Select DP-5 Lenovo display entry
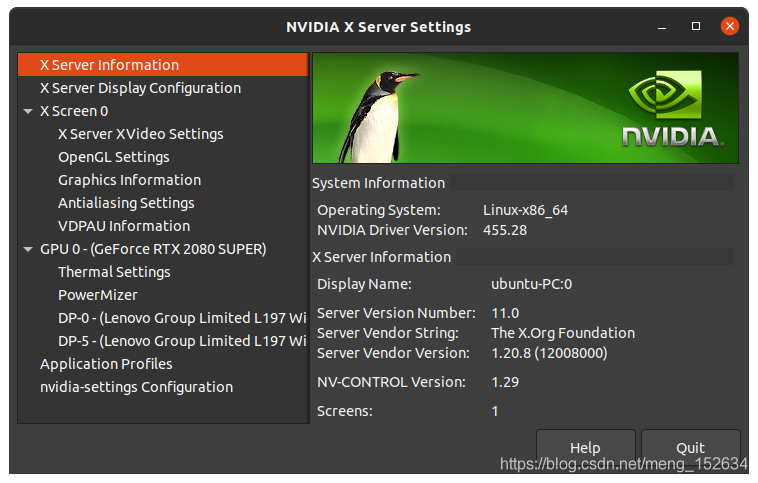The width and height of the screenshot is (758, 483). point(182,341)
